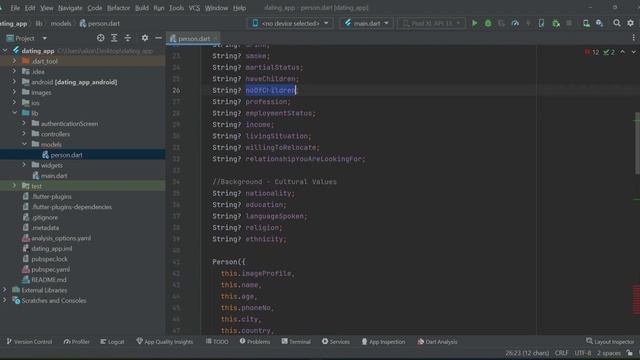The width and height of the screenshot is (640, 360).
Task: Select README.md in project tree
Action: point(49,280)
